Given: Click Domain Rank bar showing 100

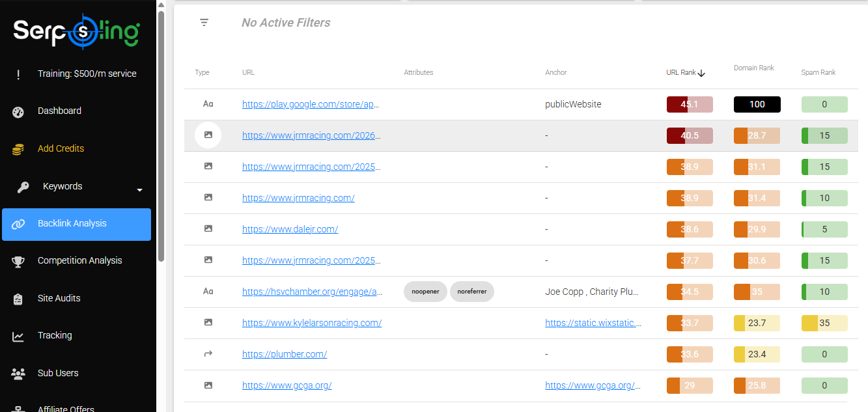Looking at the screenshot, I should click(x=757, y=104).
